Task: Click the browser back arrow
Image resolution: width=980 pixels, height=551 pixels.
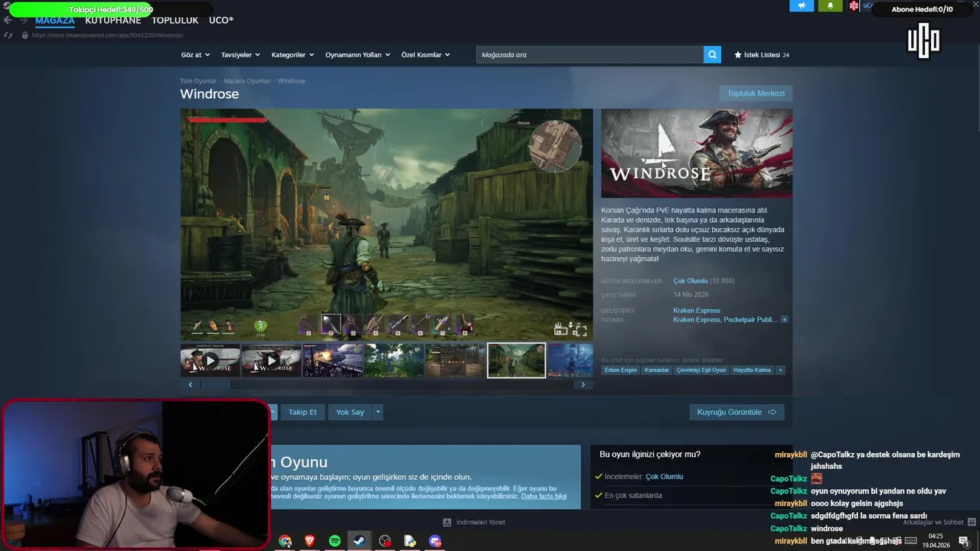Action: (8, 21)
